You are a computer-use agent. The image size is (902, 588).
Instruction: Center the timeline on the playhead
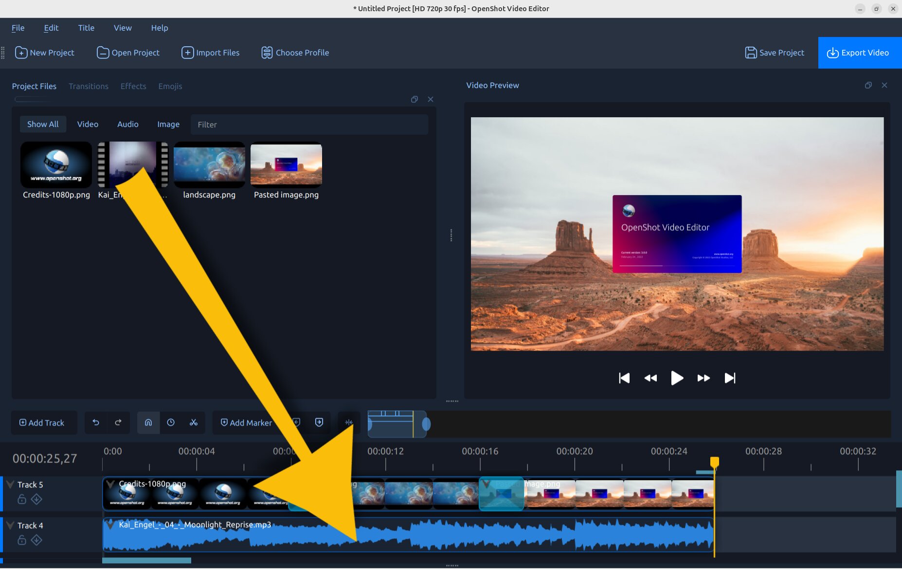pyautogui.click(x=349, y=422)
